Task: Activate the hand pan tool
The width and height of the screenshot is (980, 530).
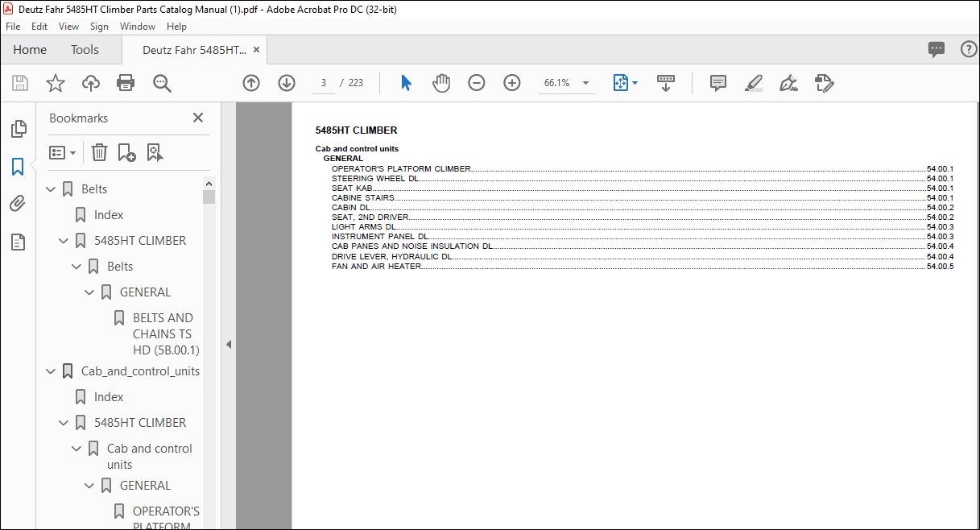Action: 441,83
